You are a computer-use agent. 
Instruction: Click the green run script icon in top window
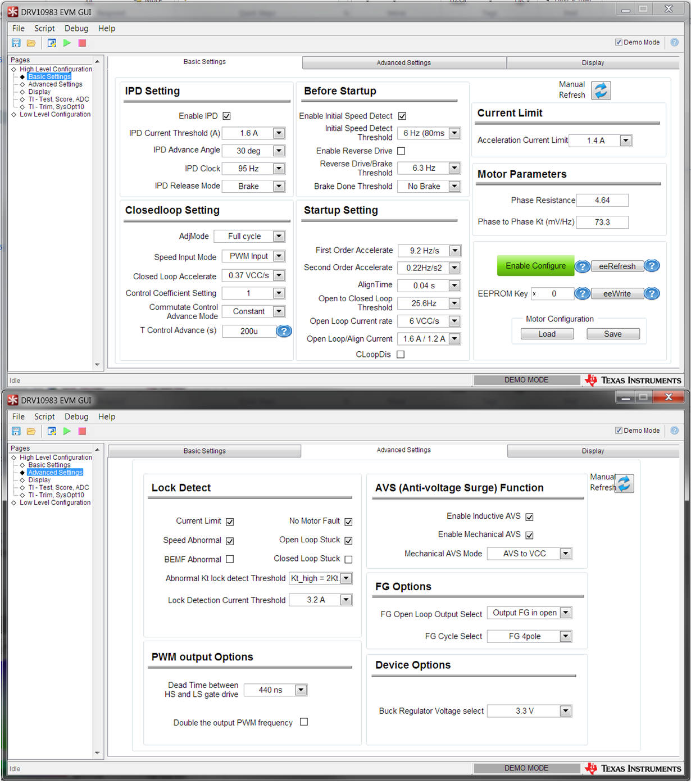click(x=67, y=43)
